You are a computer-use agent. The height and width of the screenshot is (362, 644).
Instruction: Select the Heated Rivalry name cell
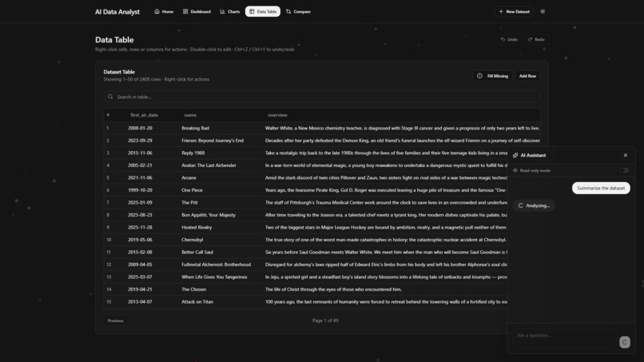tap(197, 227)
